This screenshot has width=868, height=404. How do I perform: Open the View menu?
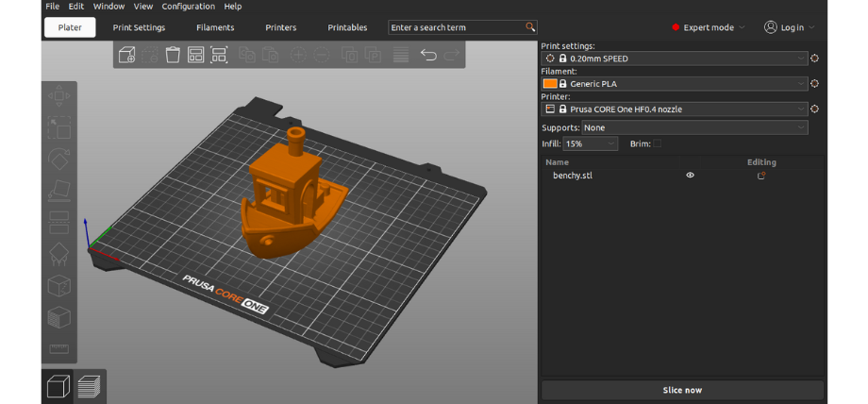pyautogui.click(x=143, y=7)
